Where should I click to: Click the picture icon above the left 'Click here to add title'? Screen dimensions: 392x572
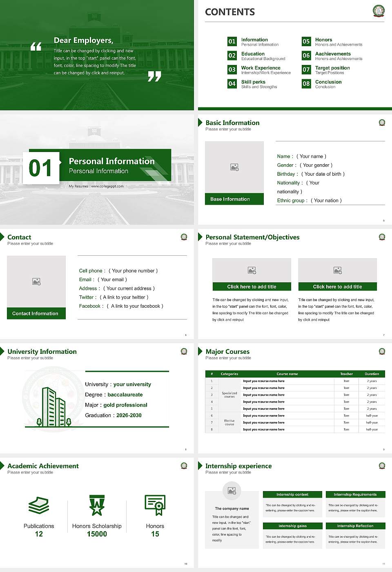pyautogui.click(x=252, y=270)
